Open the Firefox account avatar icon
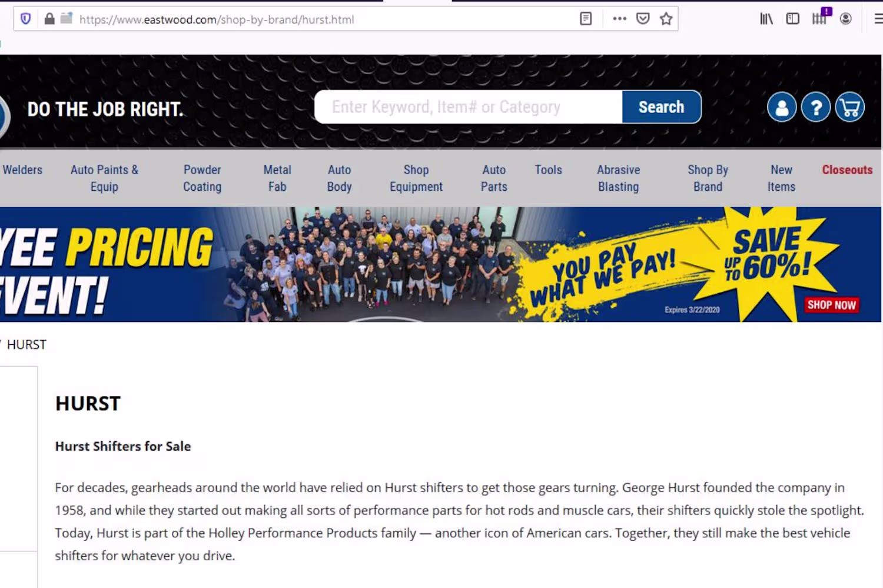The width and height of the screenshot is (883, 588). (846, 19)
